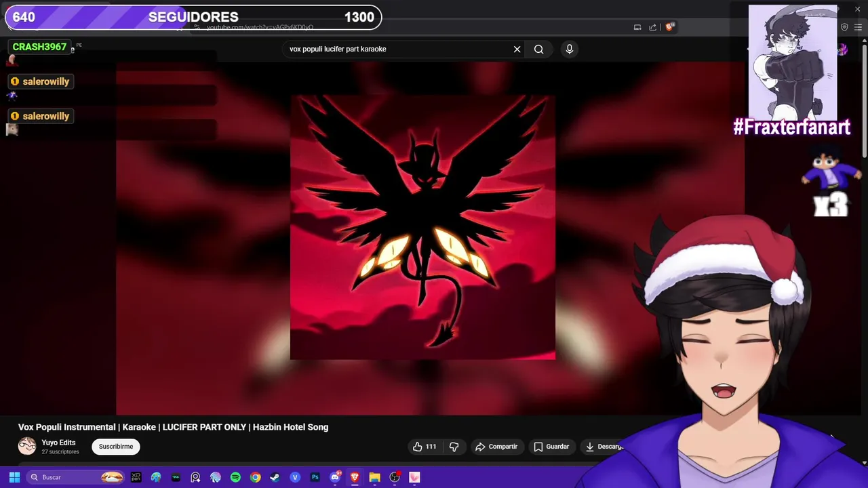The height and width of the screenshot is (488, 868).
Task: Open Photoshop from the taskbar
Action: point(315,477)
